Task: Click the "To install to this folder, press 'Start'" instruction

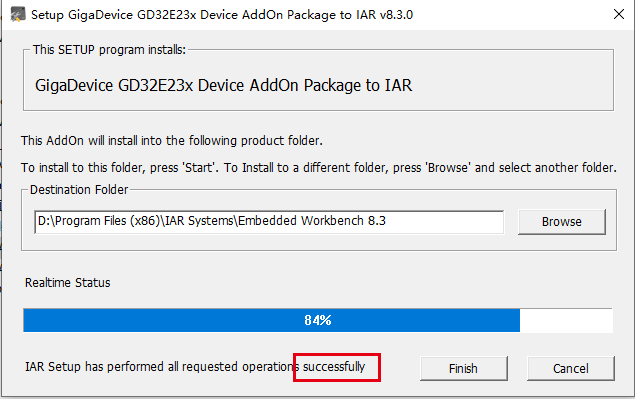Action: (120, 167)
